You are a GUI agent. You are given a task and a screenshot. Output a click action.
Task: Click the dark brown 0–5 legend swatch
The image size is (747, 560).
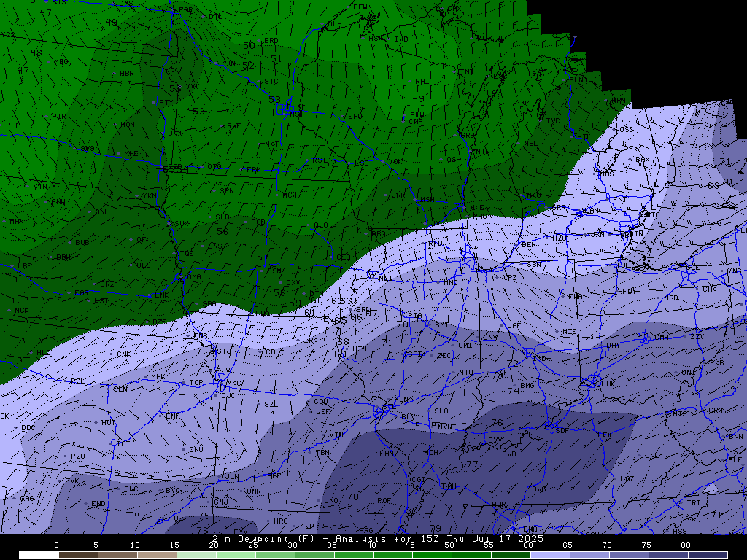coord(78,555)
